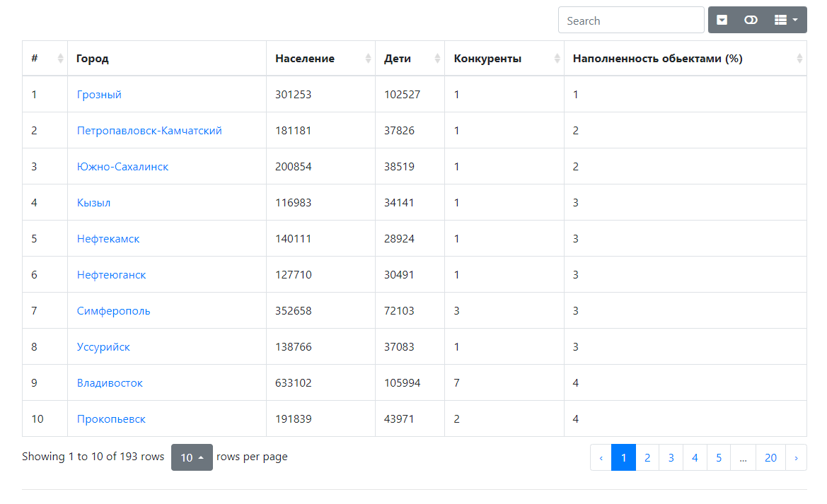Open the Грозный city link

click(x=99, y=95)
